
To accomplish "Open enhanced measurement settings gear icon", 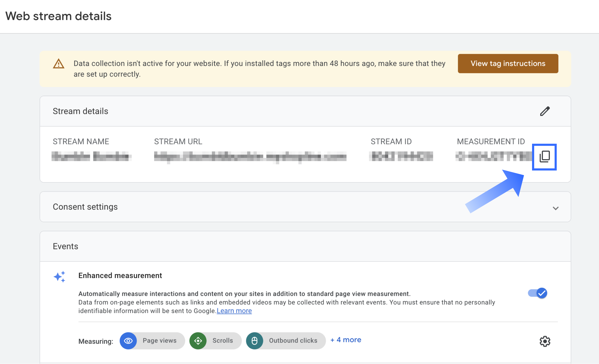I will [545, 341].
